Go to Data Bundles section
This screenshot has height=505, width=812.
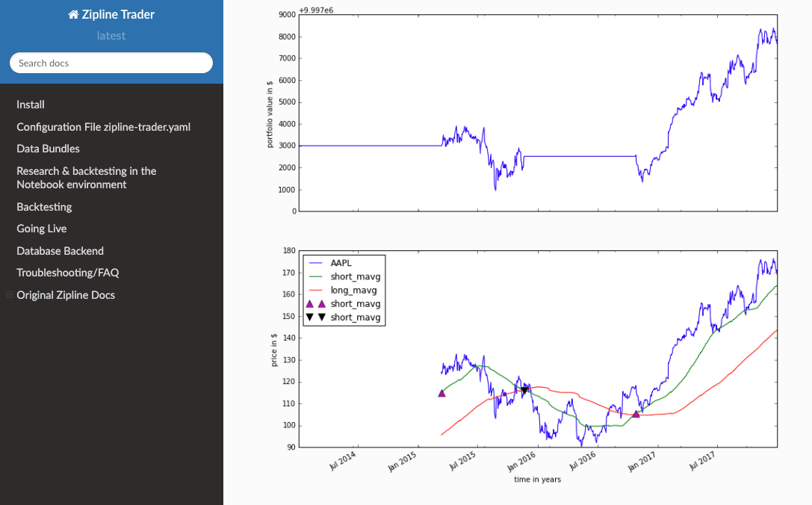[48, 149]
